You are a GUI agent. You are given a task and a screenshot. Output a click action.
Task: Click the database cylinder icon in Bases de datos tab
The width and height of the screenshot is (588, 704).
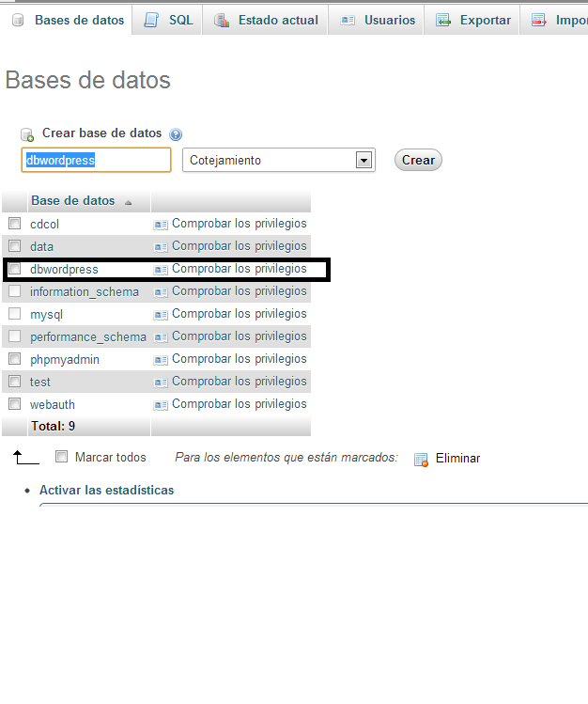click(x=18, y=20)
